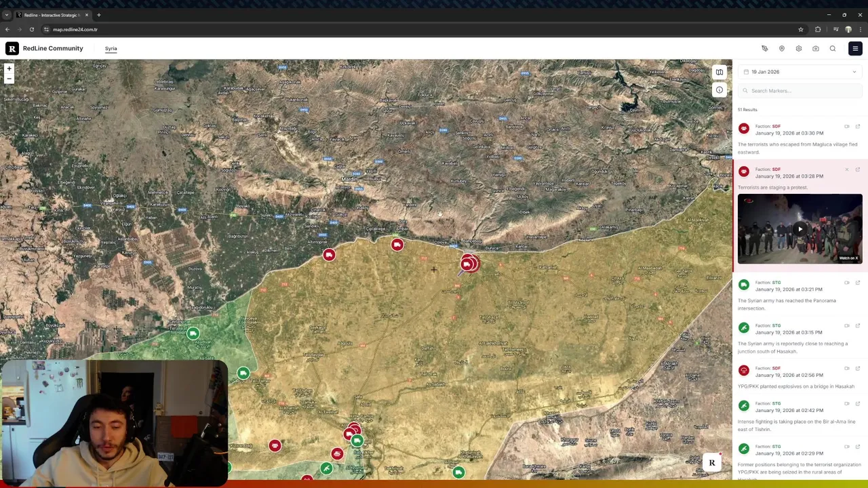
Task: Click the magnifier search icon in the header
Action: tap(833, 49)
